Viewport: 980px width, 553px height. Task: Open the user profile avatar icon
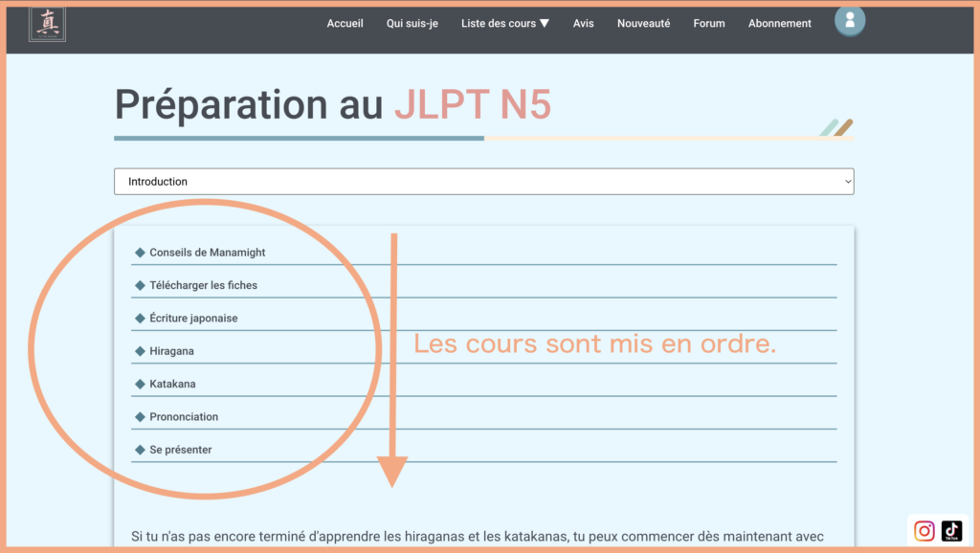[x=849, y=20]
